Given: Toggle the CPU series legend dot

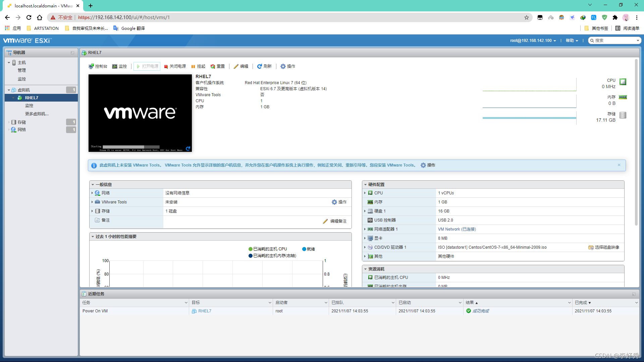Looking at the screenshot, I should click(250, 249).
